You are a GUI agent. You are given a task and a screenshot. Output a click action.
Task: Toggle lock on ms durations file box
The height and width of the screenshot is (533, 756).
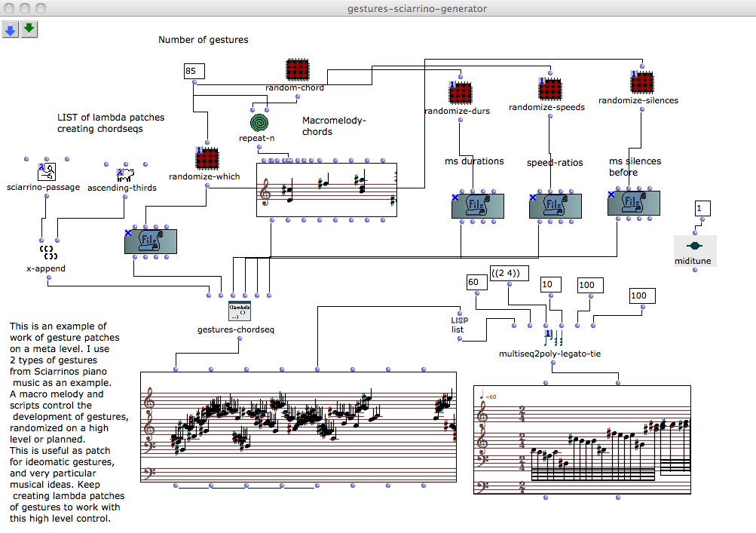point(455,198)
